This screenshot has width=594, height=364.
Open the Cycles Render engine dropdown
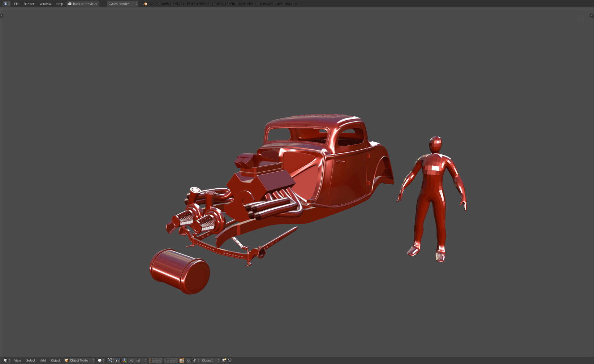click(x=123, y=4)
